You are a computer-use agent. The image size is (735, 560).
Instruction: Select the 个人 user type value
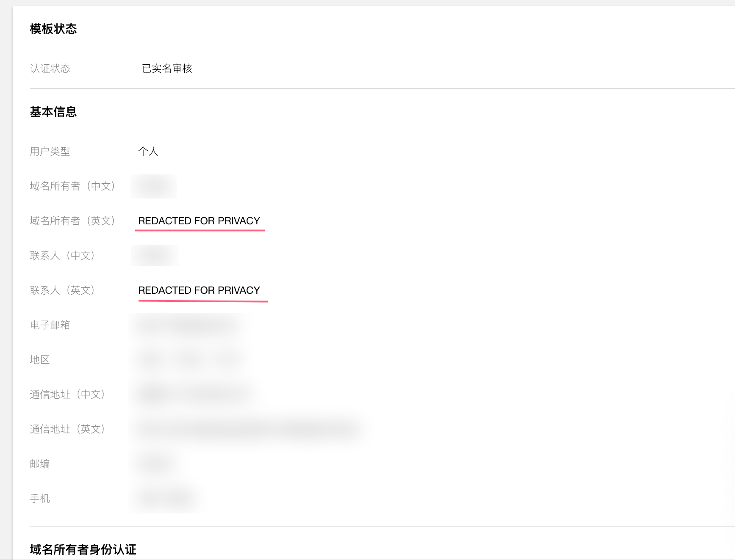[148, 151]
